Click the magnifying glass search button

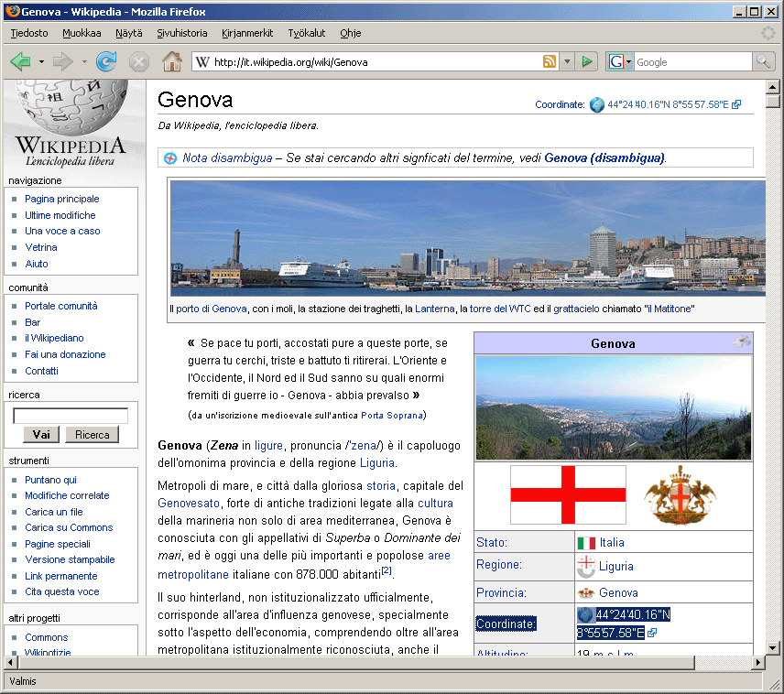pyautogui.click(x=763, y=61)
